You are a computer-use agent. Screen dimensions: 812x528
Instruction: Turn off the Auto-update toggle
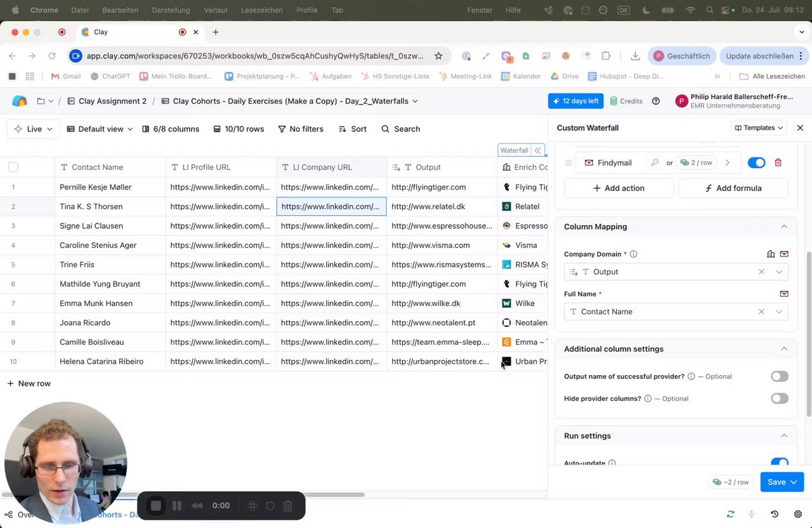[780, 463]
